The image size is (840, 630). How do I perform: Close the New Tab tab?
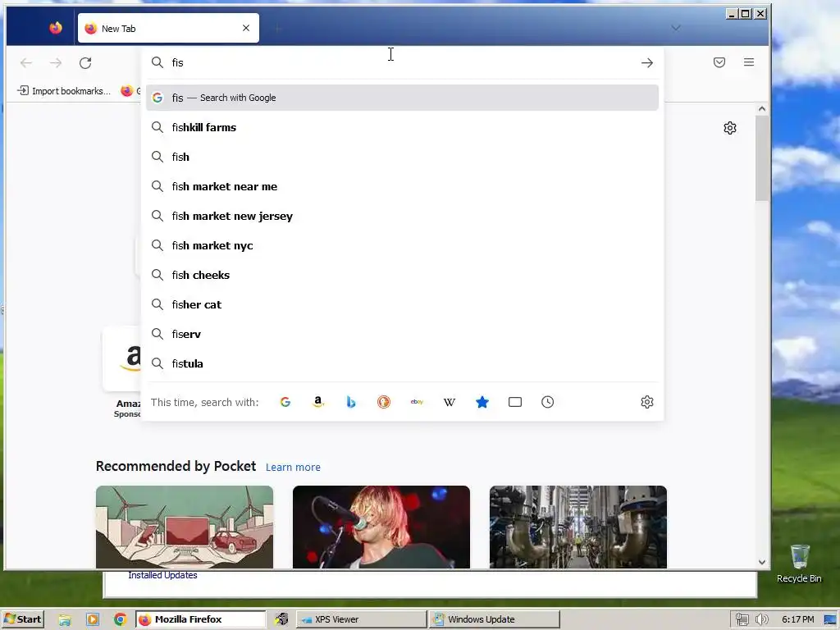246,28
